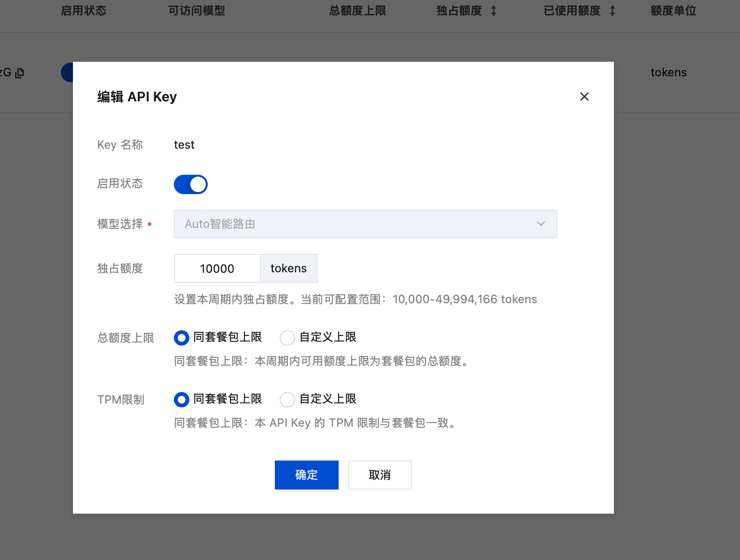Click the 可访问模型 column header
The width and height of the screenshot is (740, 560).
point(197,11)
